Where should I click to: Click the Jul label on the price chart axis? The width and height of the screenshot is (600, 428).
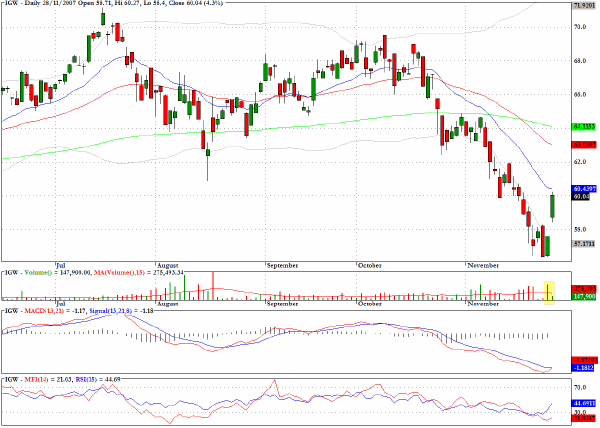tap(60, 265)
